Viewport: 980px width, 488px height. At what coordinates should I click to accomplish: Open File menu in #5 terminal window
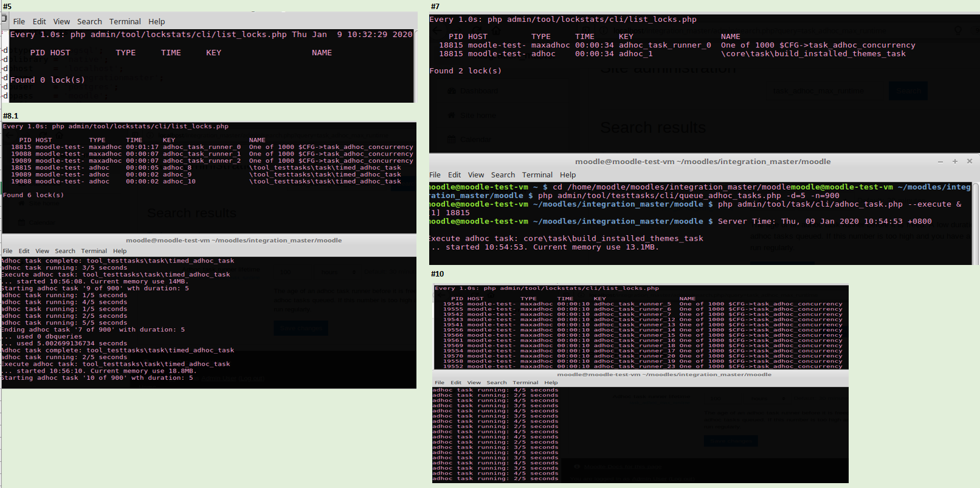coord(19,21)
